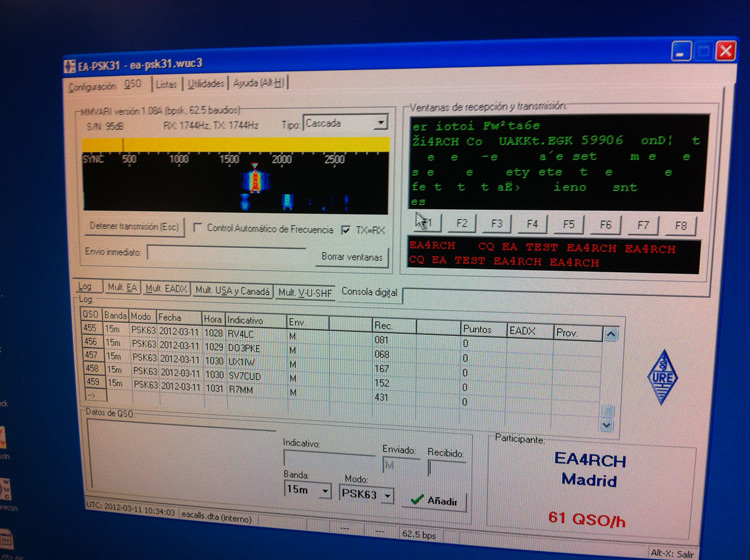Image resolution: width=750 pixels, height=560 pixels.
Task: Switch to the Log tab
Action: click(86, 286)
